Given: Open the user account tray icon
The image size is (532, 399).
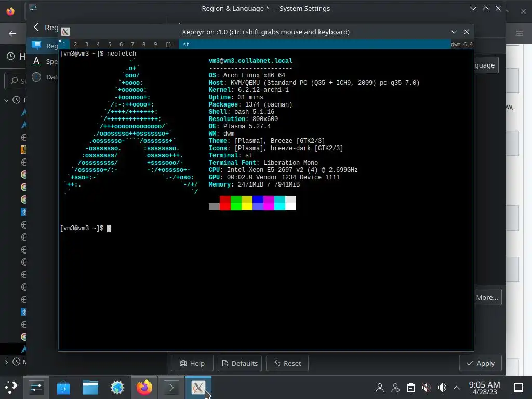Looking at the screenshot, I should click(380, 388).
